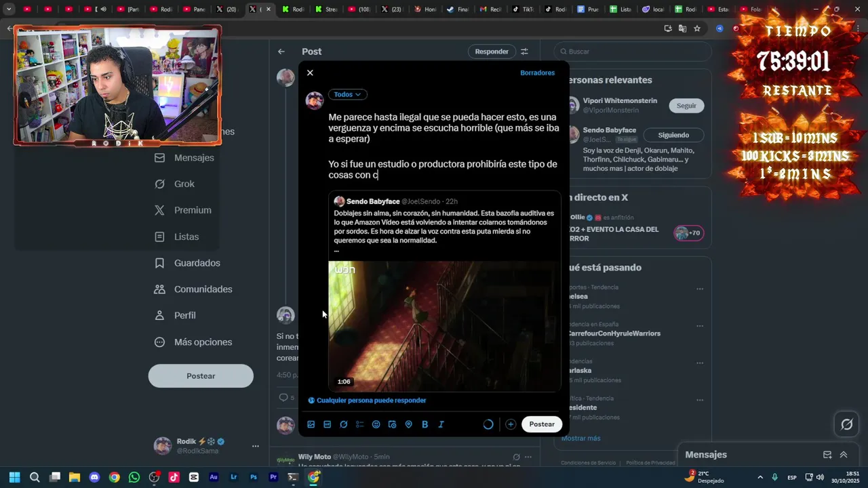
Task: Click Mostrar más under trends
Action: (x=580, y=439)
